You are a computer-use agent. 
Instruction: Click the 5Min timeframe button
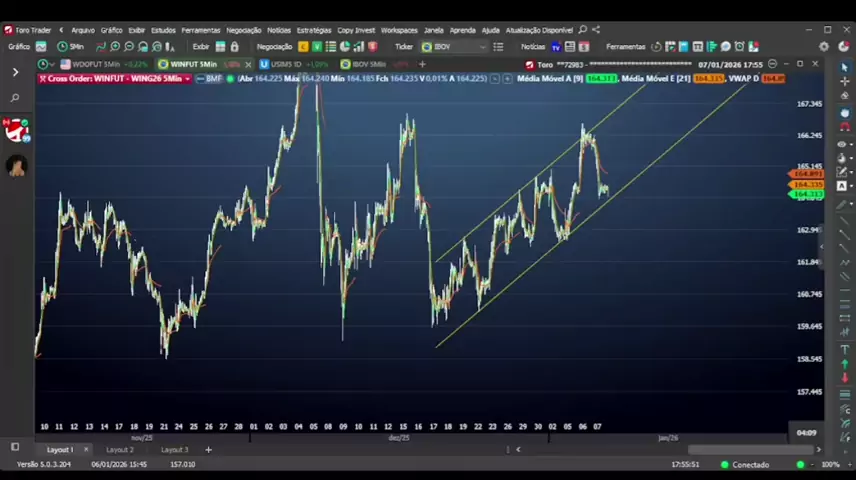pyautogui.click(x=71, y=46)
